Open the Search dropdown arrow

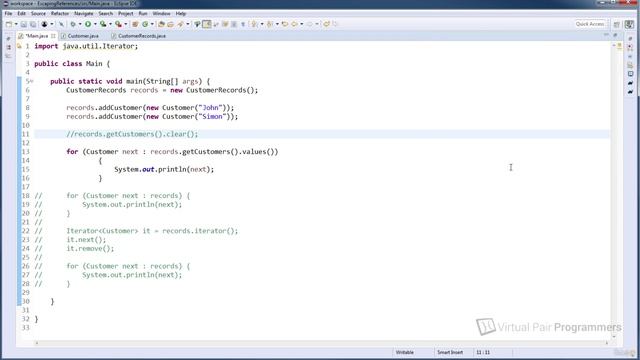[188, 24]
